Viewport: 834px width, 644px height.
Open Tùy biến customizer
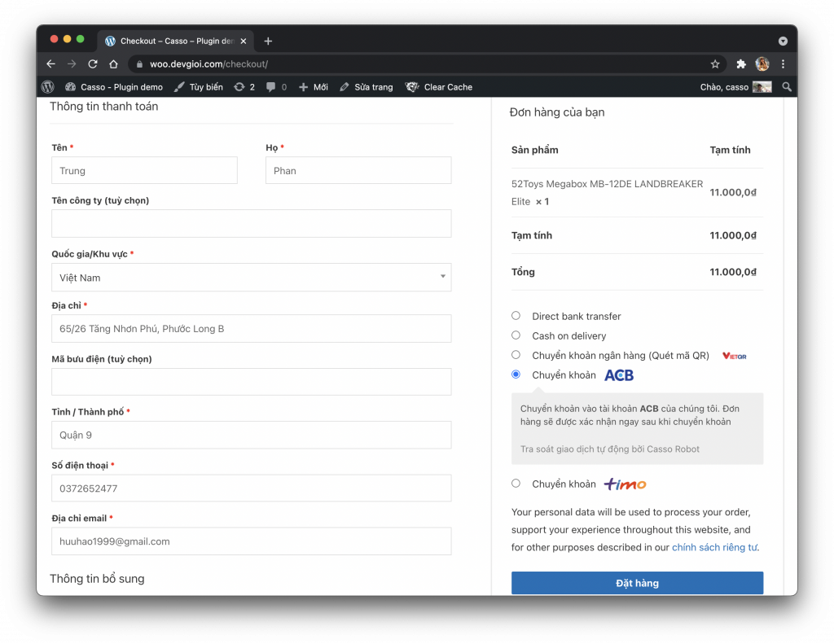point(199,86)
